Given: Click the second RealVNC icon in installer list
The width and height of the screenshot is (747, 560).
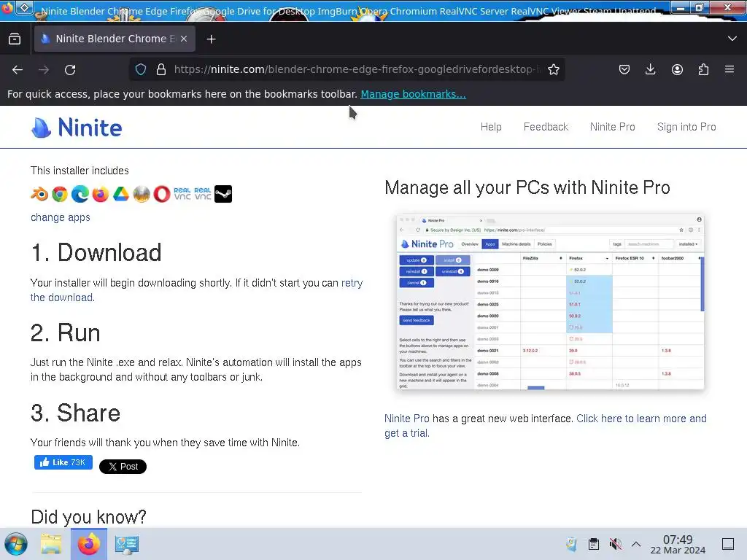Looking at the screenshot, I should point(203,193).
